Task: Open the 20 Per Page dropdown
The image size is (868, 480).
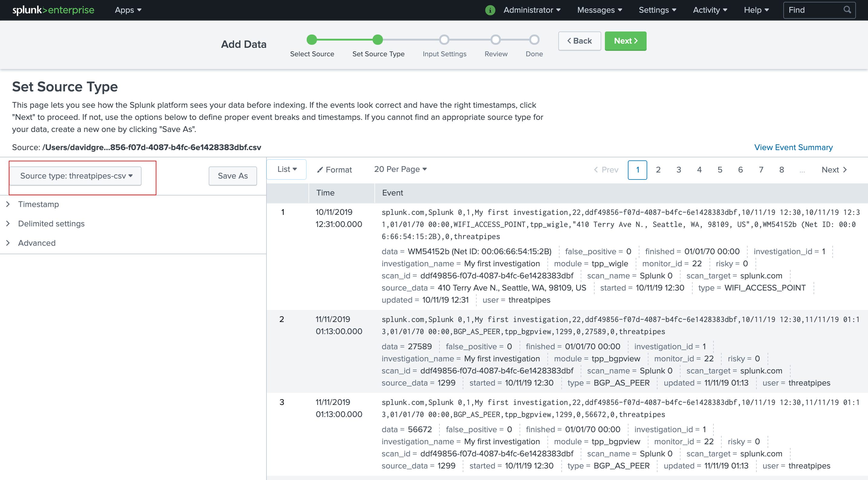Action: (x=400, y=169)
